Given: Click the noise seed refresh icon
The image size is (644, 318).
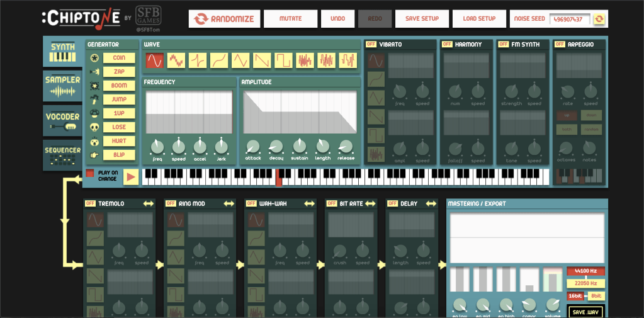Looking at the screenshot, I should coord(599,19).
